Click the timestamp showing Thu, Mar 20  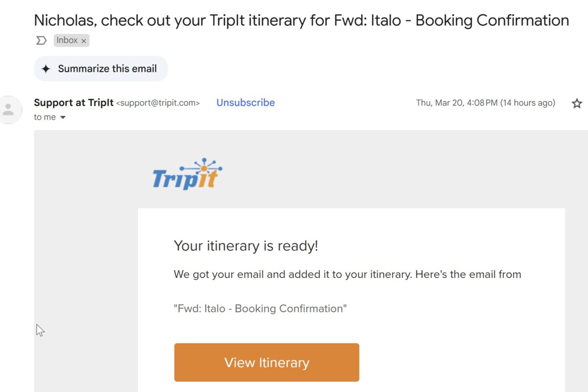coord(485,103)
